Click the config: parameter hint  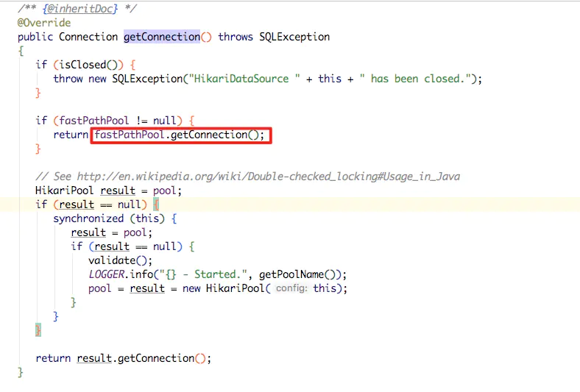(x=291, y=289)
